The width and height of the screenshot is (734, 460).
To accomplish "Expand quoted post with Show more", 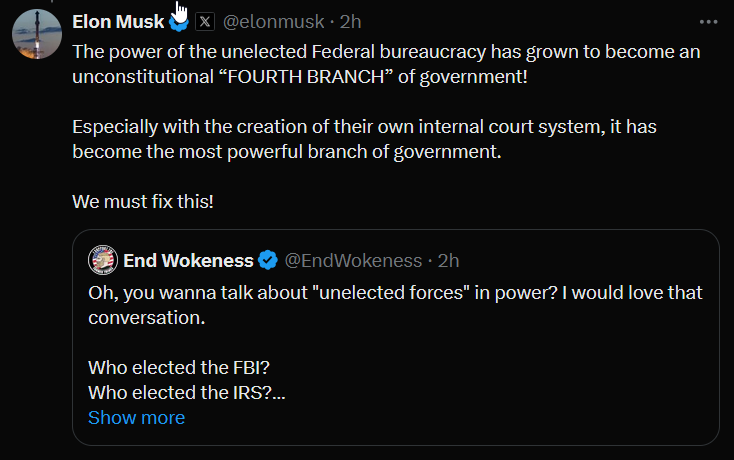I will pyautogui.click(x=136, y=417).
